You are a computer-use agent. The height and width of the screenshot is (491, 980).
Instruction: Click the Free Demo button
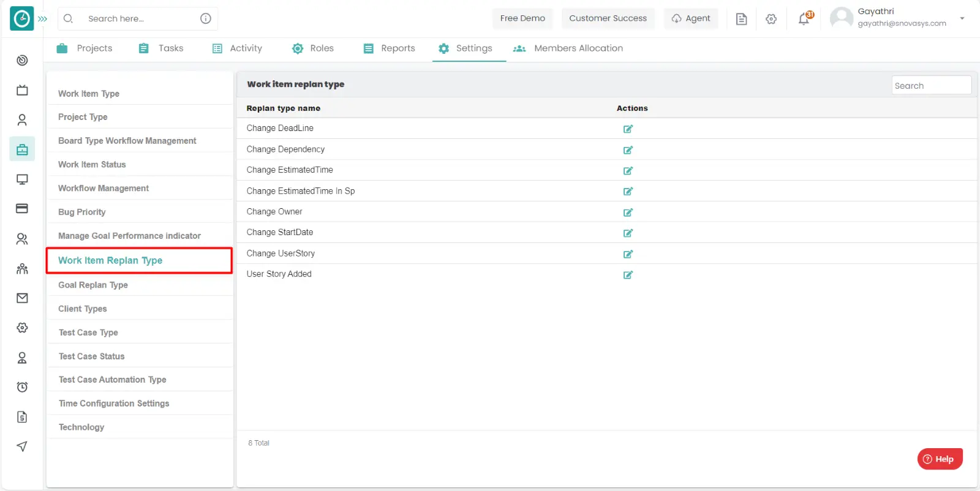tap(522, 18)
